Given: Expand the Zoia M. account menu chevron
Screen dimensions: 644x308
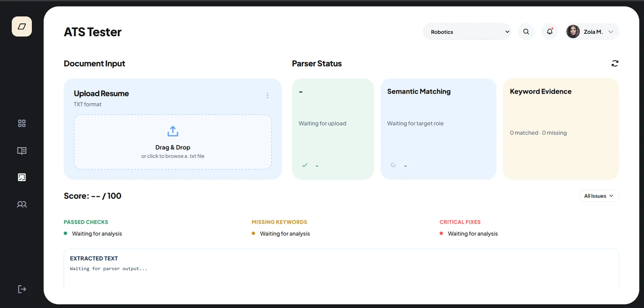Looking at the screenshot, I should [611, 32].
